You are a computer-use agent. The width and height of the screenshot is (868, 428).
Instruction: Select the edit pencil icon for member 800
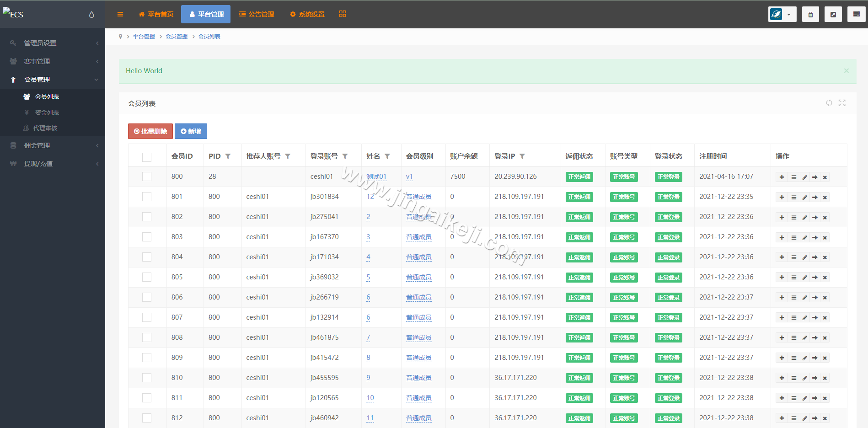point(804,177)
